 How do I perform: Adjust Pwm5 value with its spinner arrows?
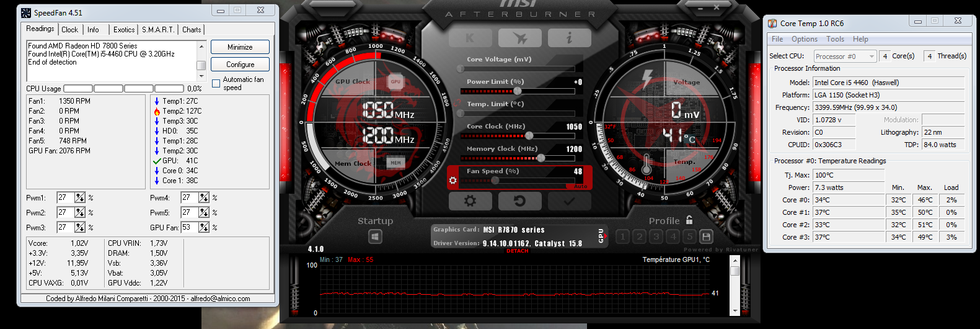pyautogui.click(x=204, y=212)
